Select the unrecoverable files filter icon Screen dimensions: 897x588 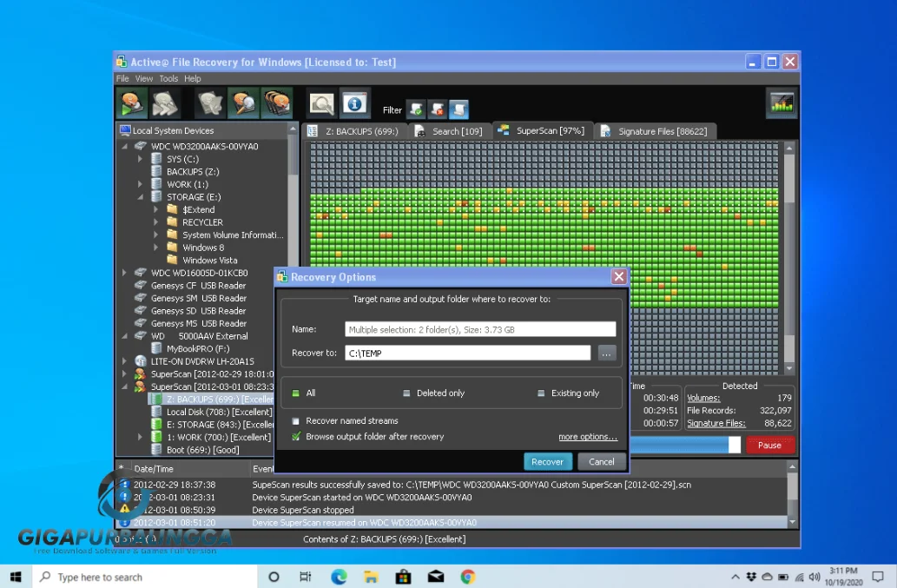tap(436, 109)
